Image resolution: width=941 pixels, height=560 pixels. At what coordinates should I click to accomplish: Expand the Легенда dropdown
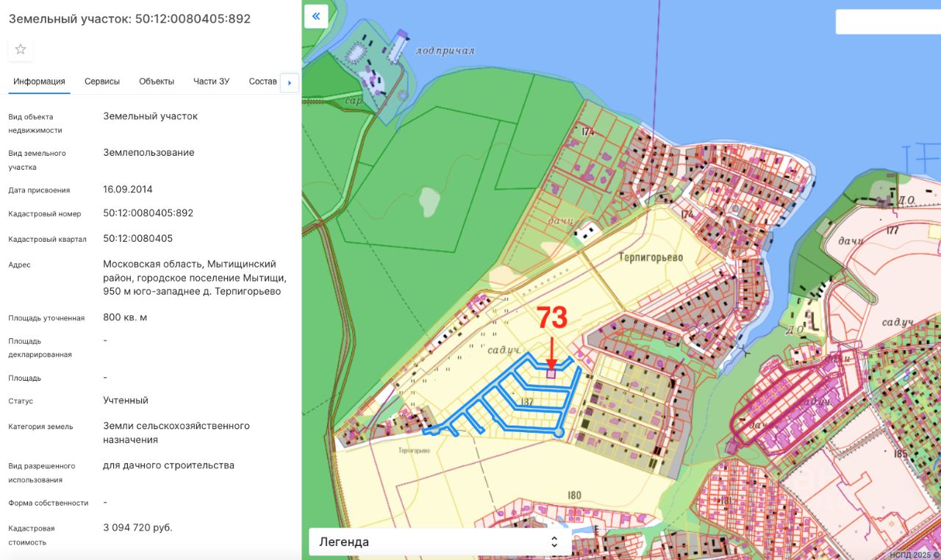point(440,542)
